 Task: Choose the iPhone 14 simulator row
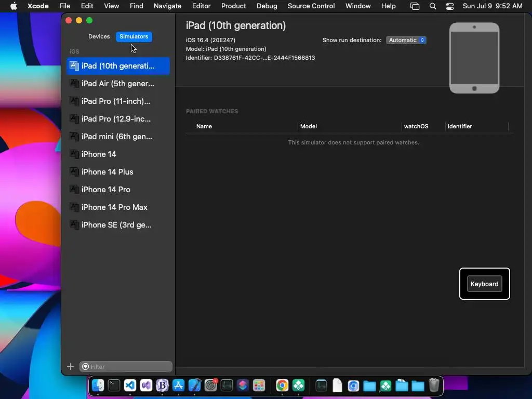118,154
